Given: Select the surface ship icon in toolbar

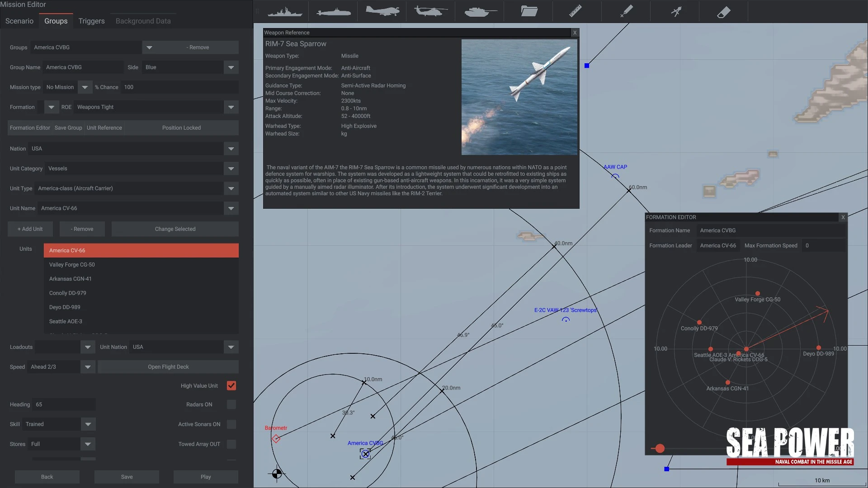Looking at the screenshot, I should pyautogui.click(x=284, y=11).
